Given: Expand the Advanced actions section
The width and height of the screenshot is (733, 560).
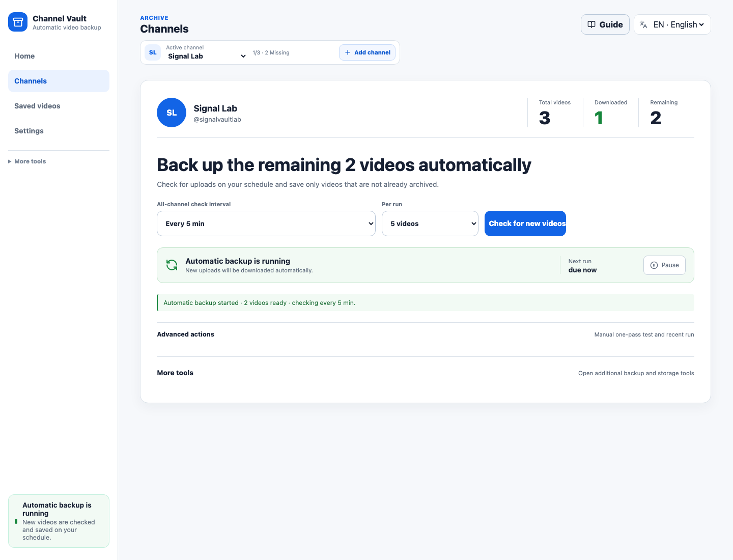Looking at the screenshot, I should [426, 334].
